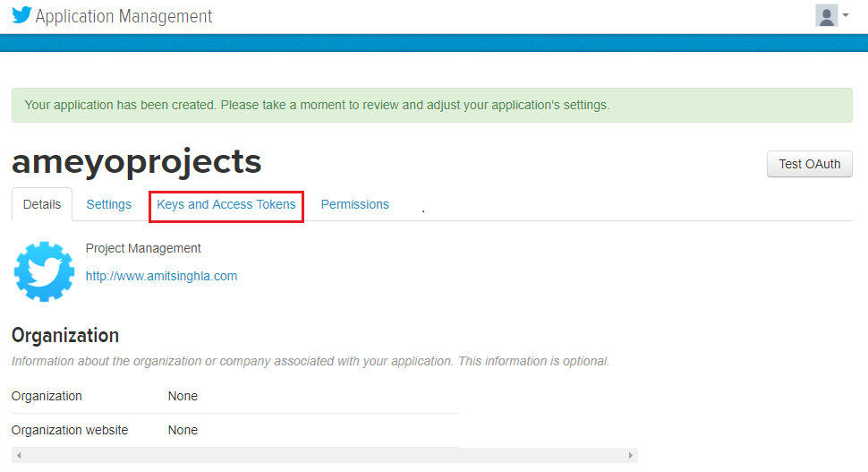Click the horizontal scrollbar track
The image size is (868, 472).
pyautogui.click(x=322, y=456)
